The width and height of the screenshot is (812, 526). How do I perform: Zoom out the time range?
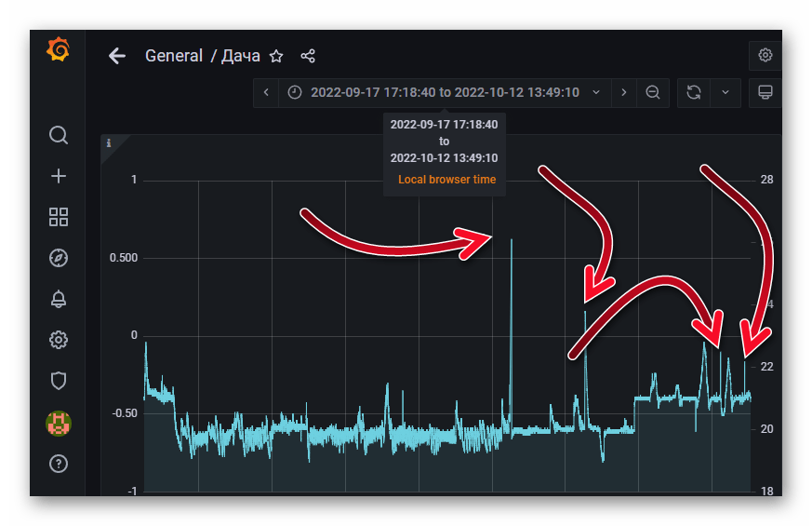653,92
